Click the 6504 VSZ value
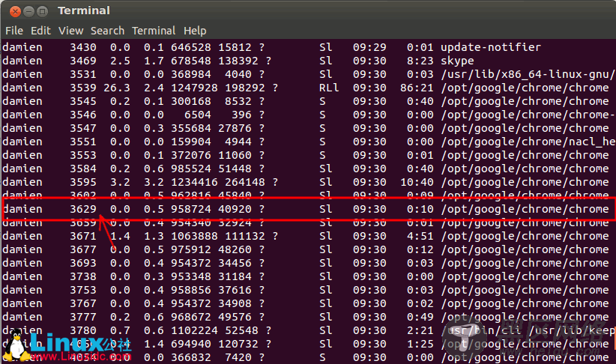 pyautogui.click(x=198, y=115)
